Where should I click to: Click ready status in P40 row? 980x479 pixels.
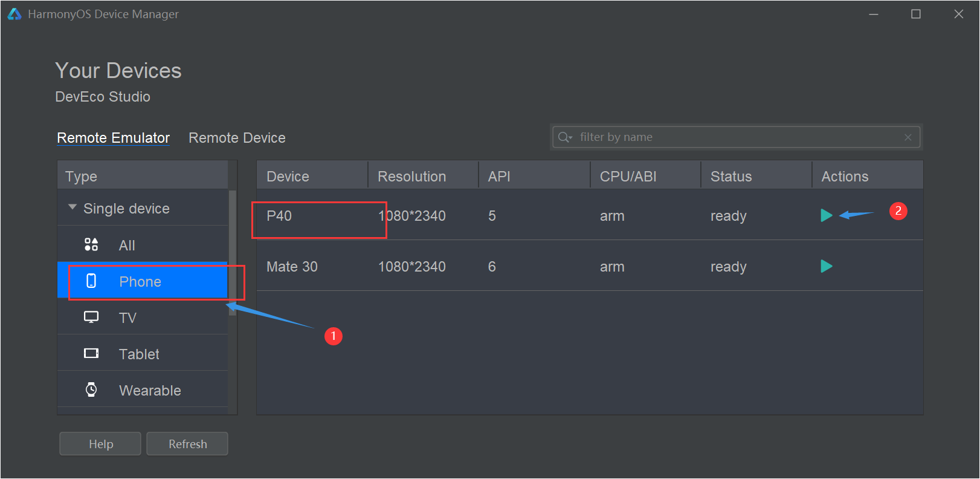(729, 217)
